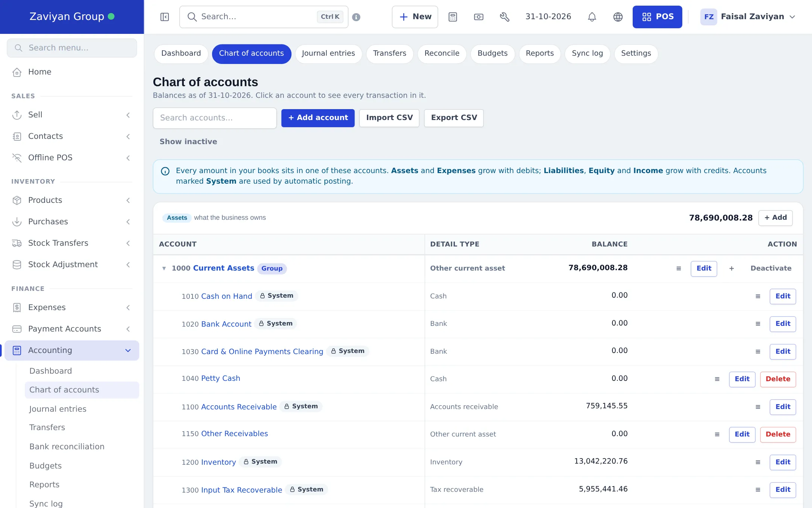Screen dimensions: 812x508
Task: Deactivate the Current Assets group
Action: point(771,268)
